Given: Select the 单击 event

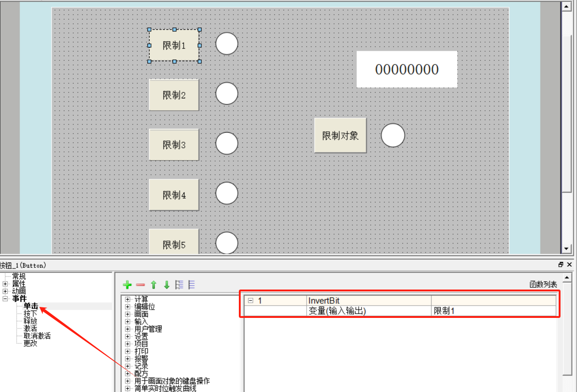Looking at the screenshot, I should pyautogui.click(x=31, y=306).
